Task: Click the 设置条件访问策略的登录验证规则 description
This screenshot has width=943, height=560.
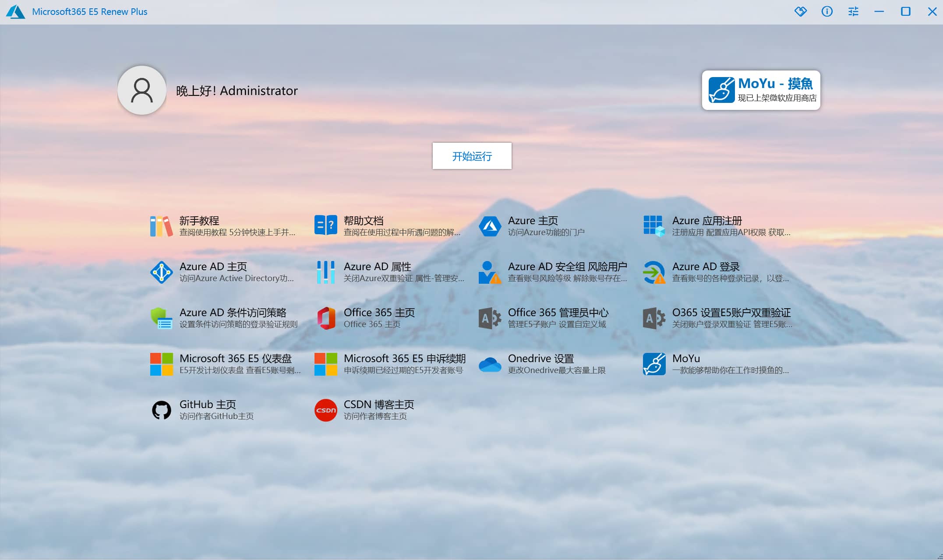Action: [239, 324]
